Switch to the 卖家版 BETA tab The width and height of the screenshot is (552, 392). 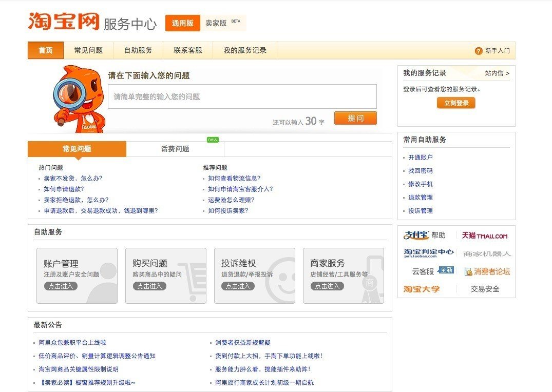tap(223, 23)
